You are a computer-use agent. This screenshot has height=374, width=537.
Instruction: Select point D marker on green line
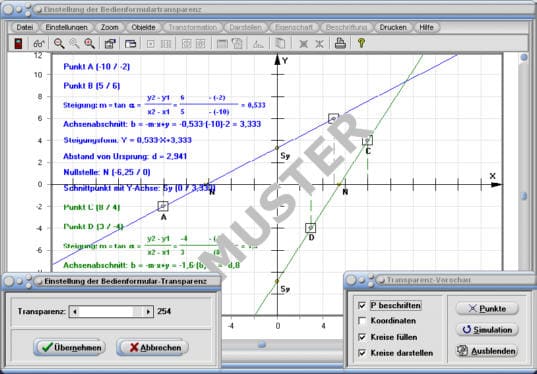[x=311, y=227]
